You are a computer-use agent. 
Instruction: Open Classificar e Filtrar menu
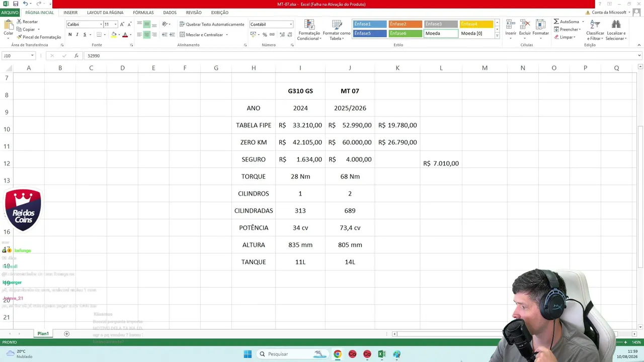coord(595,30)
